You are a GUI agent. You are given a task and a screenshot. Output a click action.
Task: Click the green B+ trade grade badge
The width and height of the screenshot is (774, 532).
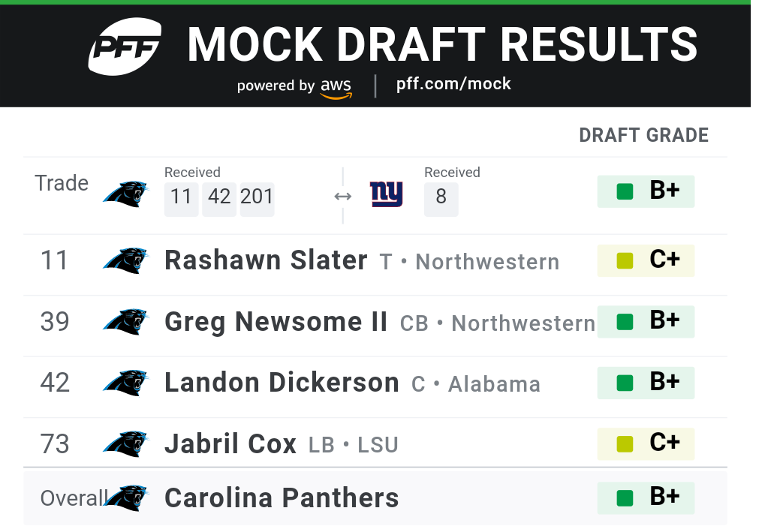click(x=646, y=191)
